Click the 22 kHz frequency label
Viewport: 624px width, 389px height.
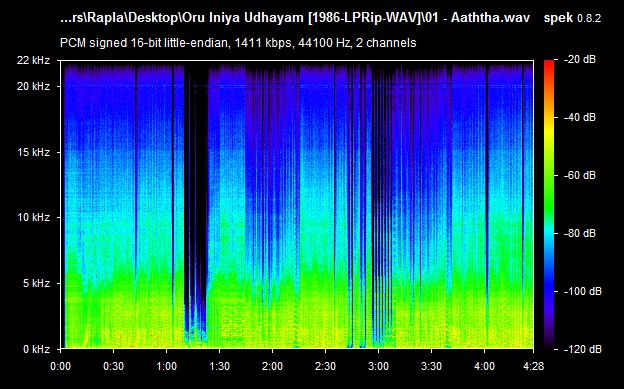[x=33, y=61]
